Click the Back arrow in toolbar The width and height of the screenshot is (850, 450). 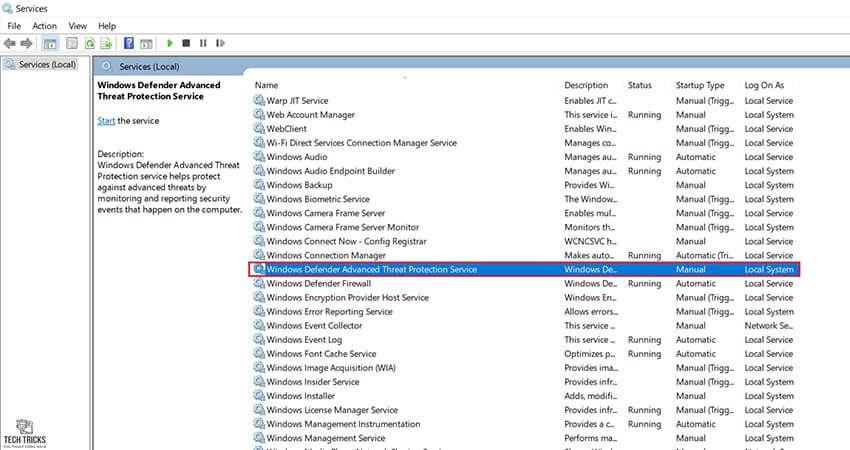point(9,43)
